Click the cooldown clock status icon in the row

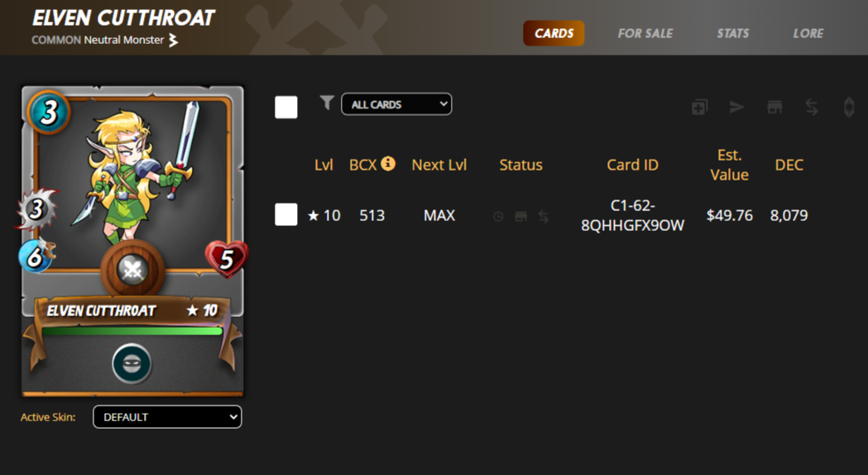498,217
